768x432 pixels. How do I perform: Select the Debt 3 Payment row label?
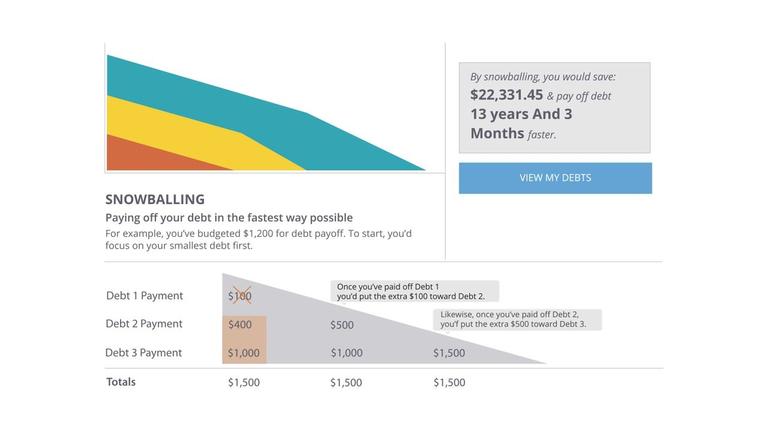pyautogui.click(x=144, y=353)
